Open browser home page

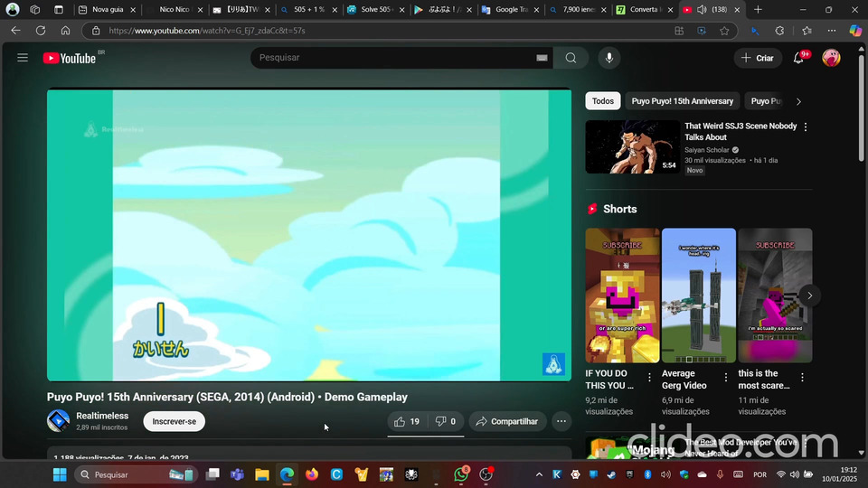click(x=65, y=31)
